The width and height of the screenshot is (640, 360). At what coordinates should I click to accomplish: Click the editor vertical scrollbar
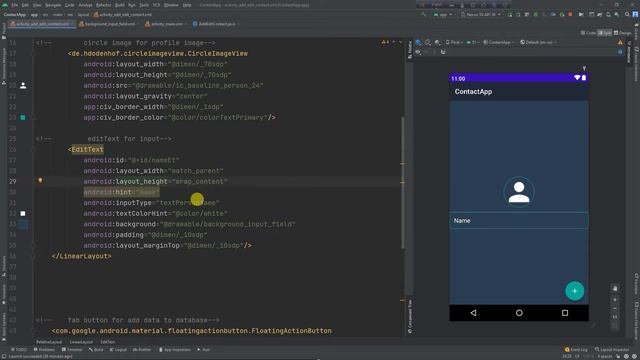point(403,183)
